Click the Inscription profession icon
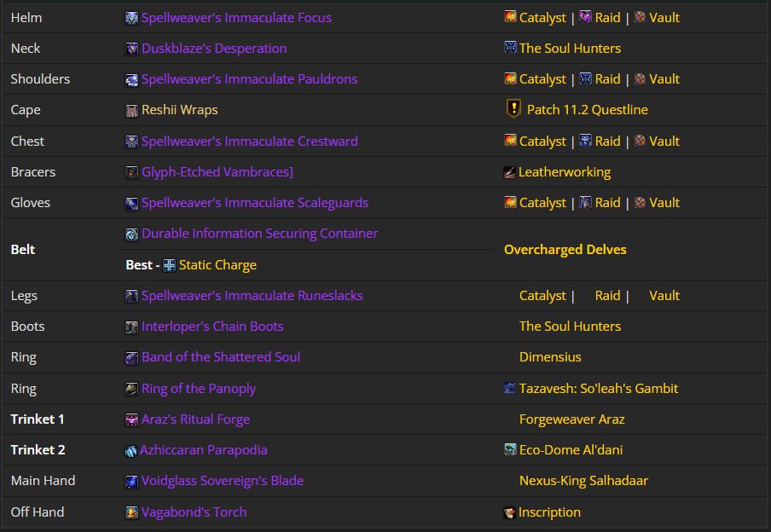This screenshot has width=771, height=532. click(508, 512)
